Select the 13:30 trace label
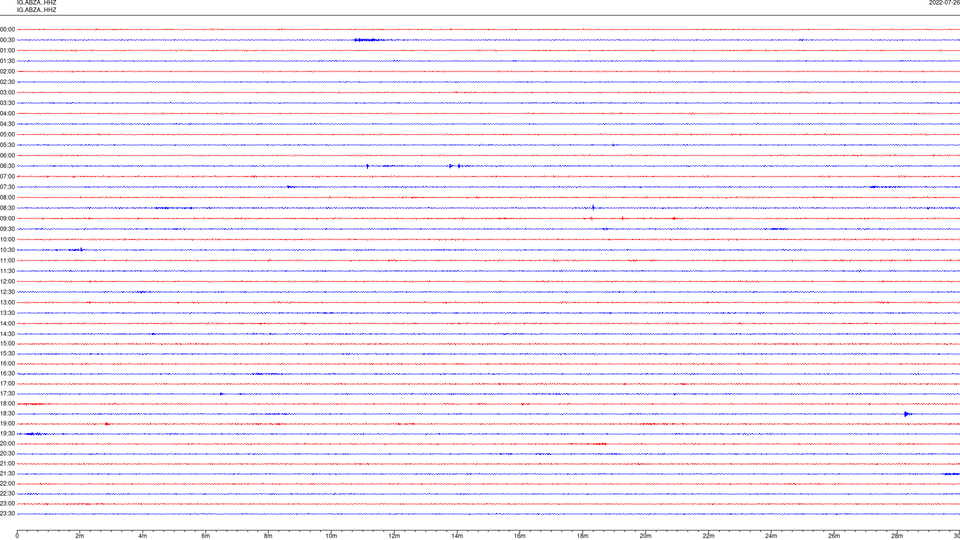 coord(7,313)
